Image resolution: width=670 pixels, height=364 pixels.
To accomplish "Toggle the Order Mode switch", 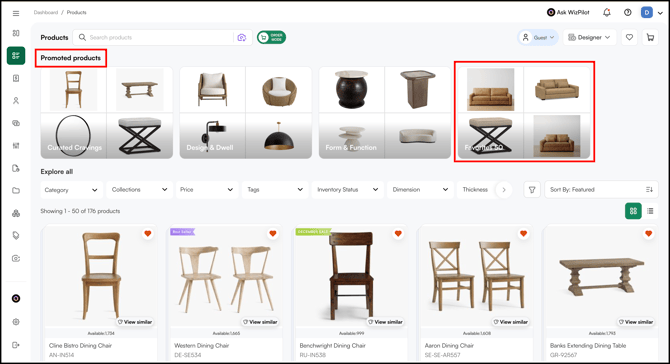I will click(x=271, y=38).
